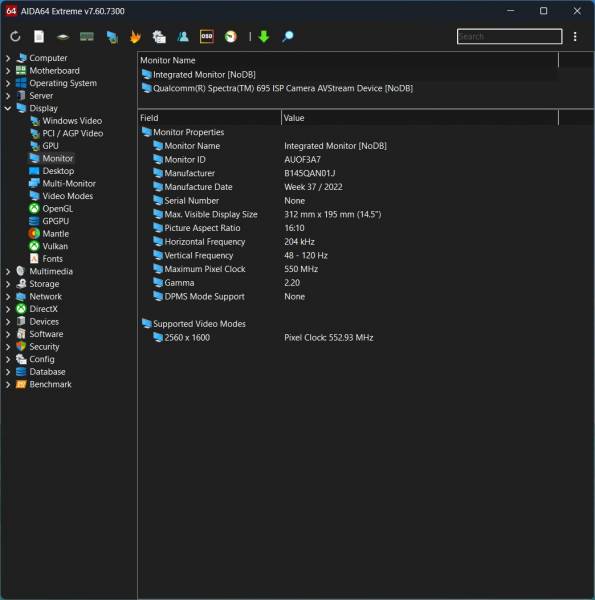
Task: Start the system stability test flame icon
Action: pos(135,37)
